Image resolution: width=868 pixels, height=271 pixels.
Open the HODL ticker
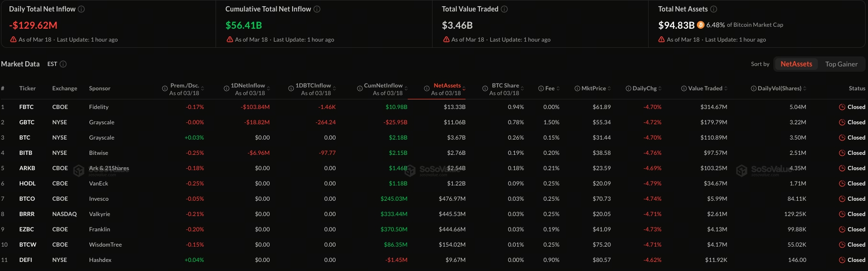[27, 184]
